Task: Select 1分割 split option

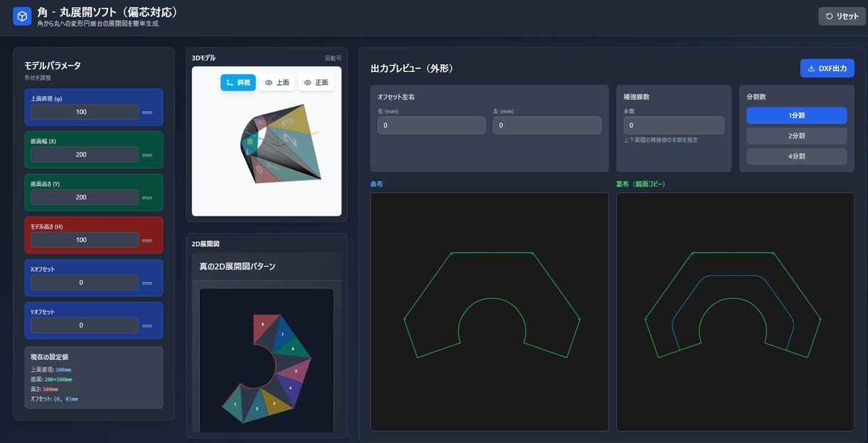Action: (797, 115)
